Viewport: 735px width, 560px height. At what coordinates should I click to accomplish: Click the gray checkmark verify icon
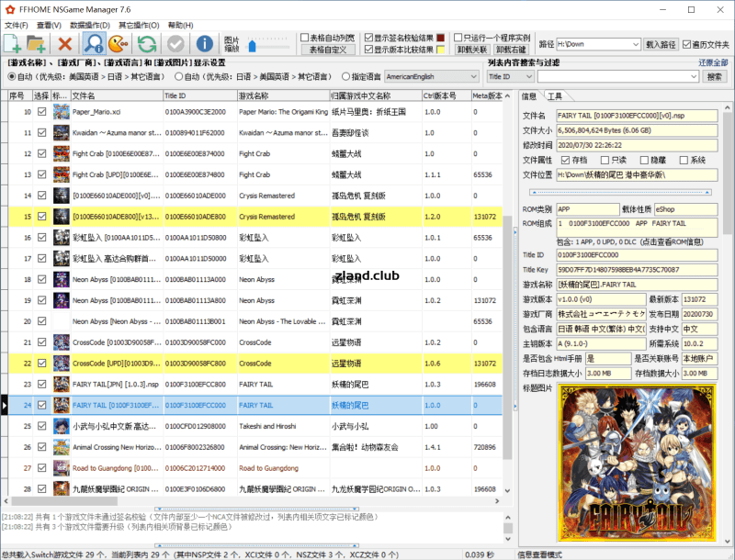(175, 42)
